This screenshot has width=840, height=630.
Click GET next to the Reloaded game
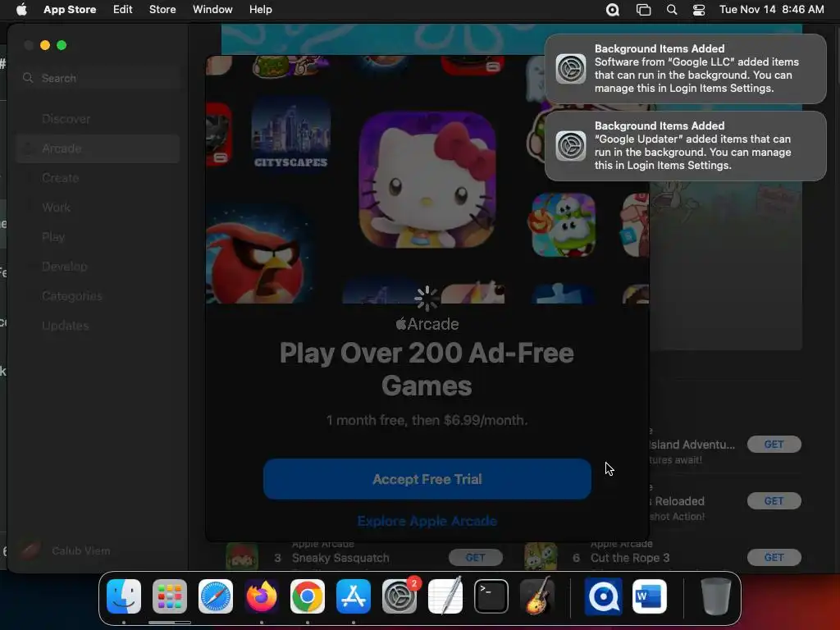pyautogui.click(x=774, y=501)
